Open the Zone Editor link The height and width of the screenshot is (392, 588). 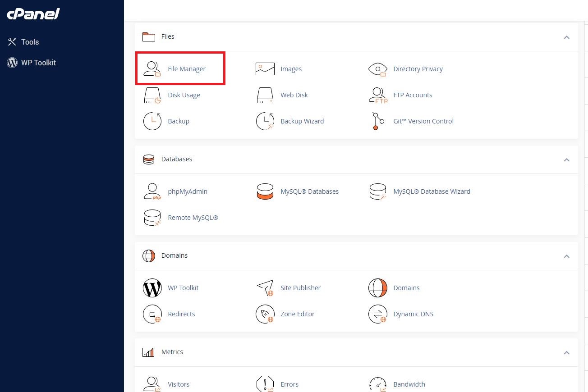298,314
